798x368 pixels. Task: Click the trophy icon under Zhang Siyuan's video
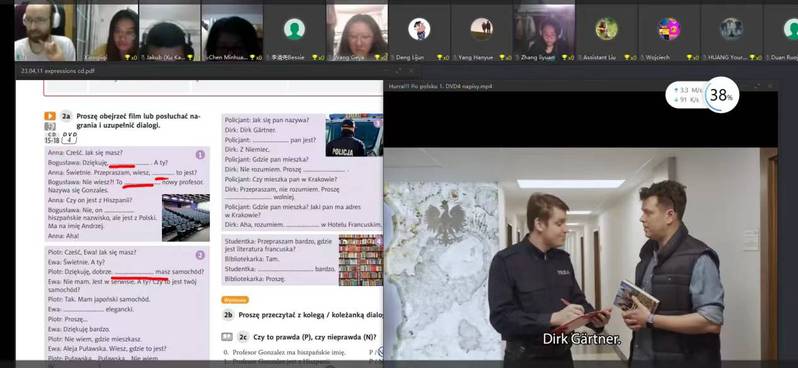click(x=565, y=58)
